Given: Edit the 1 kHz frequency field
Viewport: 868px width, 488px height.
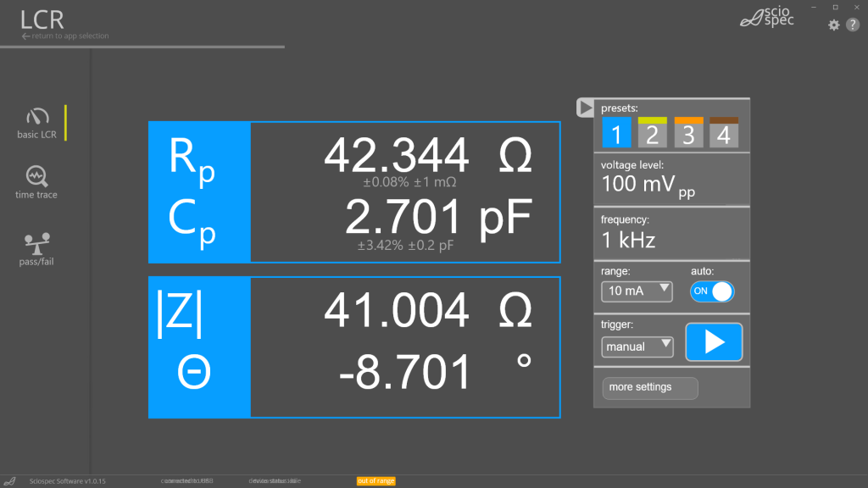Looking at the screenshot, I should point(628,240).
